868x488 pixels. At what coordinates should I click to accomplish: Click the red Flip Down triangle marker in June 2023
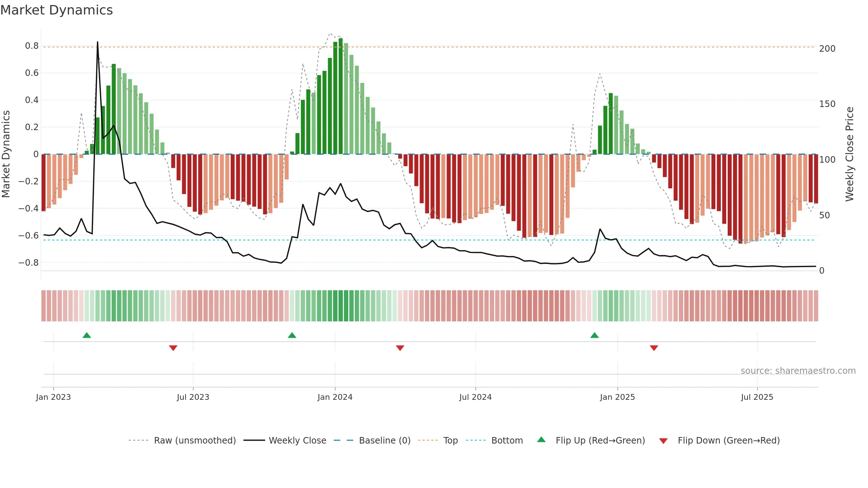click(173, 348)
